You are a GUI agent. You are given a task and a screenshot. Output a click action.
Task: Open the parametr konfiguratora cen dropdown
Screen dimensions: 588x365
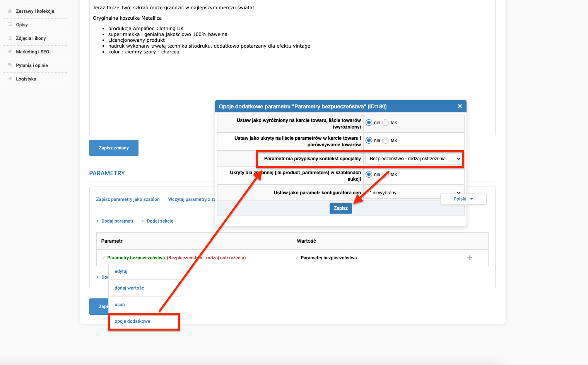pos(414,193)
